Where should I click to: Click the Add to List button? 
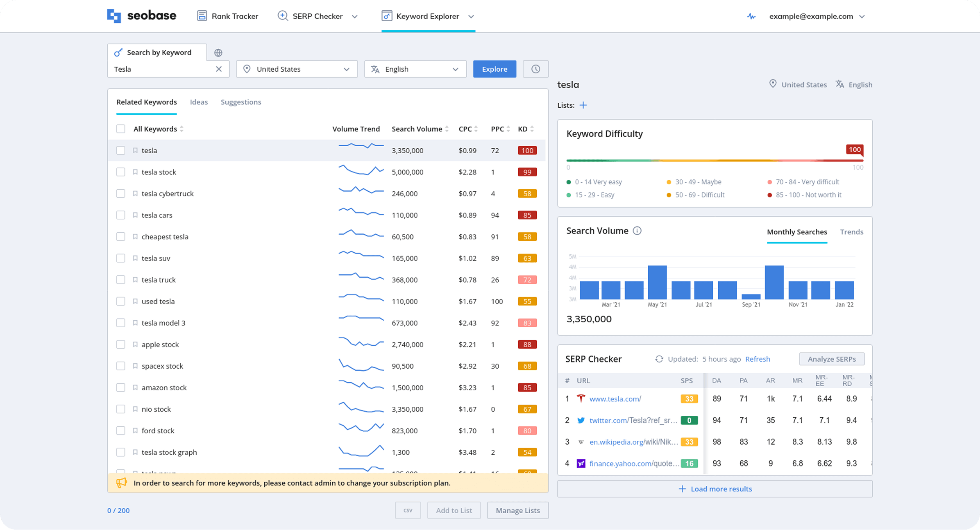click(x=454, y=510)
